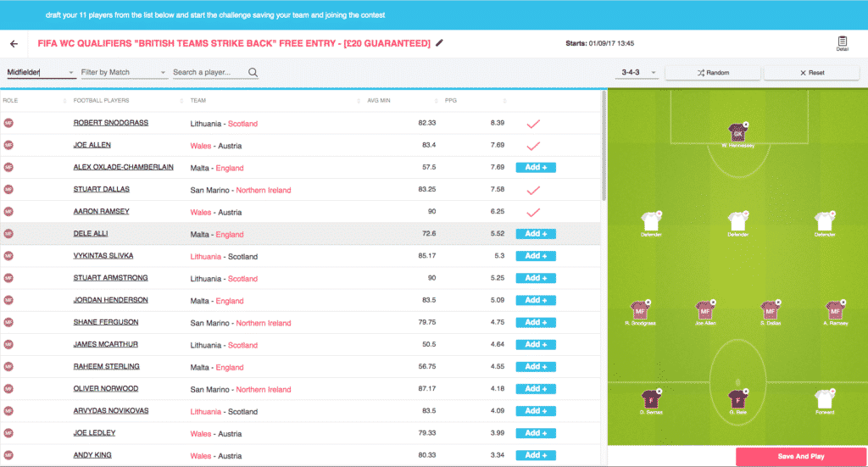Add James McArthur to the team

536,345
